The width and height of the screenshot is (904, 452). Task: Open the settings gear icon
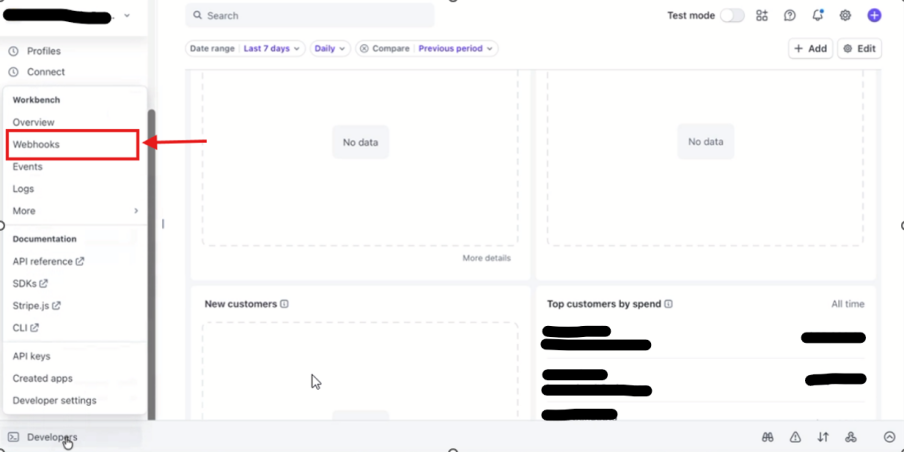click(845, 16)
